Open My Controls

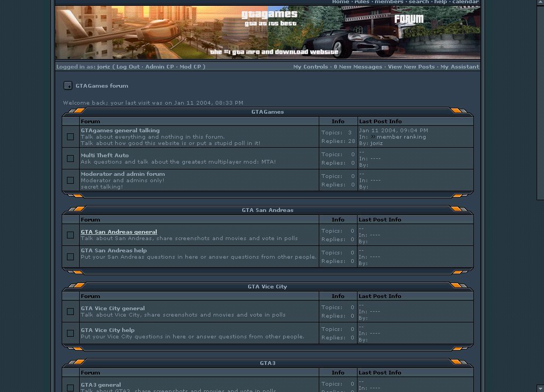310,66
